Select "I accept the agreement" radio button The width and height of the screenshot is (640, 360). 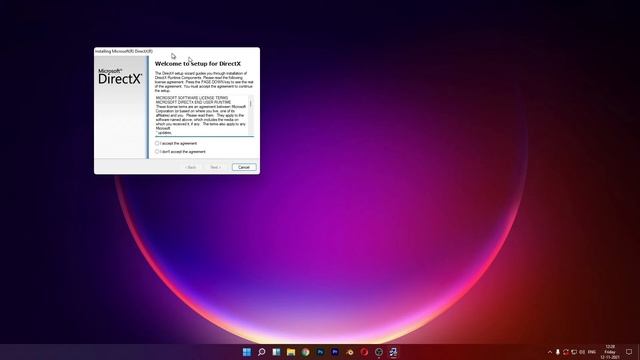[157, 143]
